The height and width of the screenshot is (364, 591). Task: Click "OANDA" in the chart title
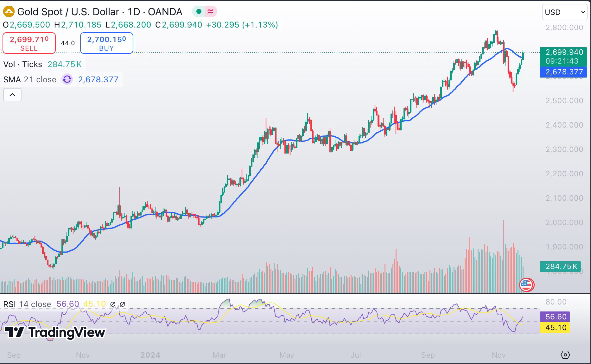[x=165, y=12]
